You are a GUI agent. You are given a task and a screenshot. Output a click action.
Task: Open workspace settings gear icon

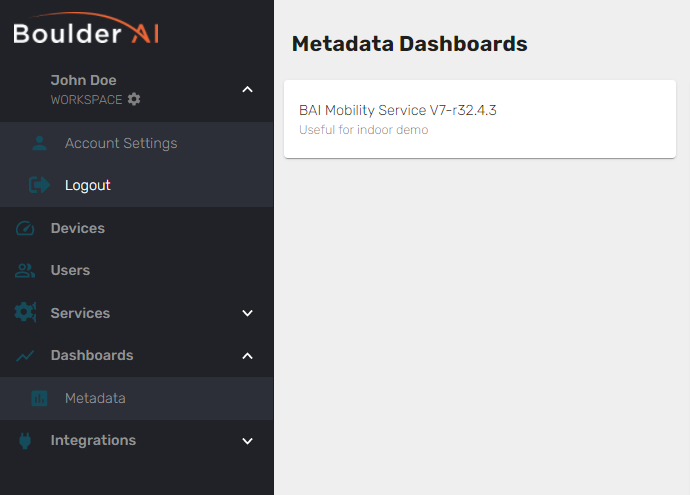(134, 99)
